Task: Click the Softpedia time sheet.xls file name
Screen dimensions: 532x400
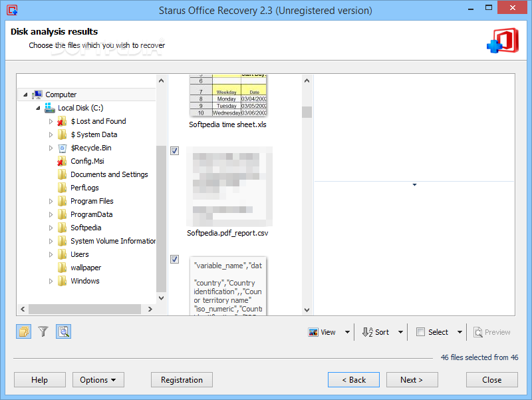Action: pos(227,124)
